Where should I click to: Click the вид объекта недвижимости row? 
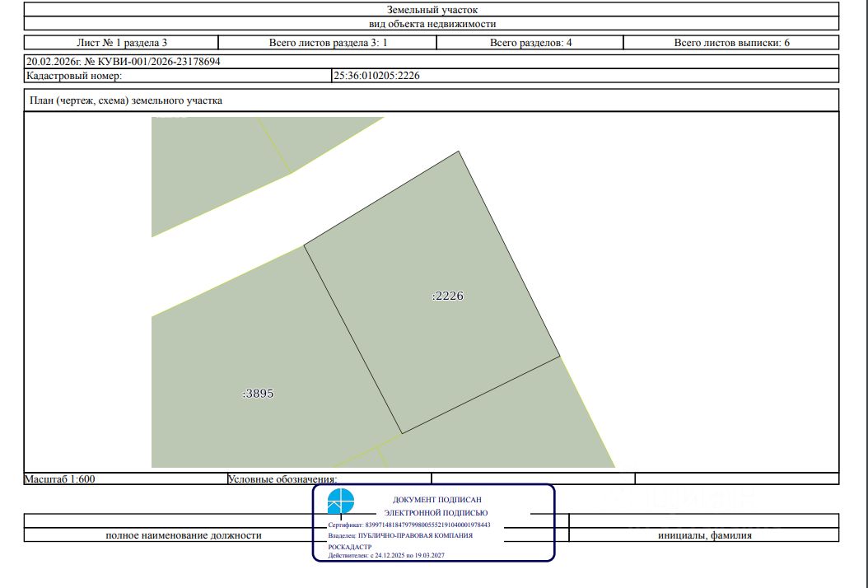pyautogui.click(x=432, y=24)
